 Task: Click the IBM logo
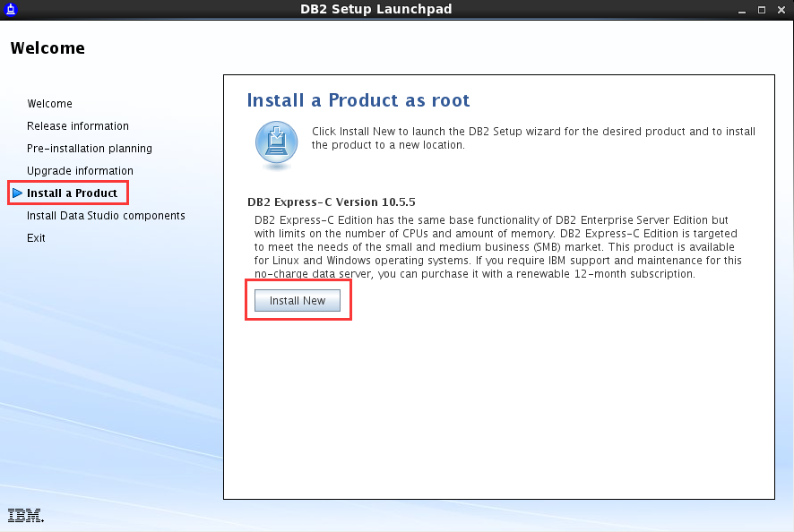pyautogui.click(x=26, y=515)
